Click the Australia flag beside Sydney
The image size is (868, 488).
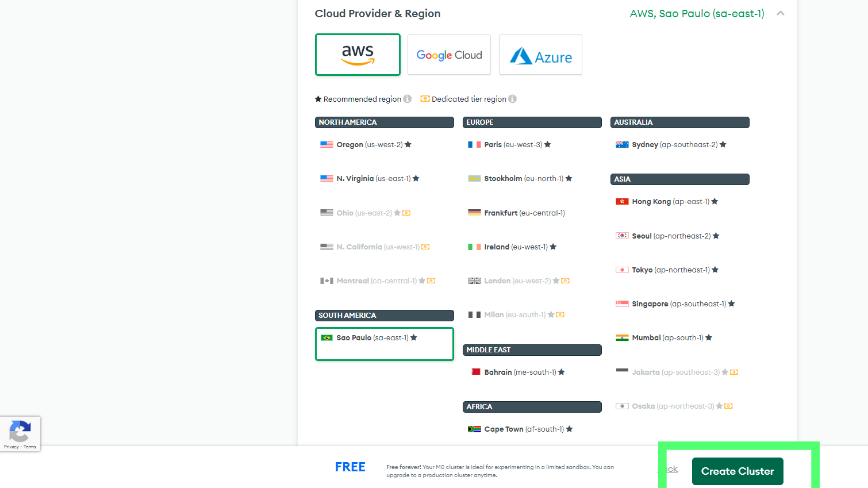click(622, 145)
